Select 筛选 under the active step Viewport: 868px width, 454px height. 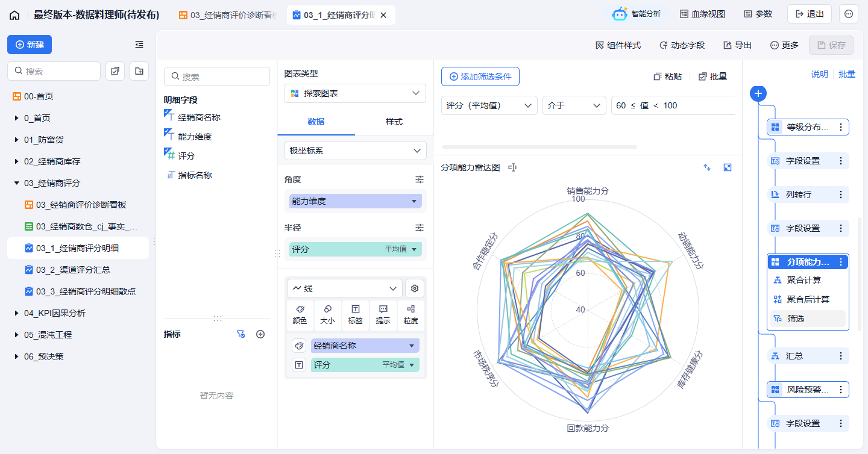tap(808, 319)
